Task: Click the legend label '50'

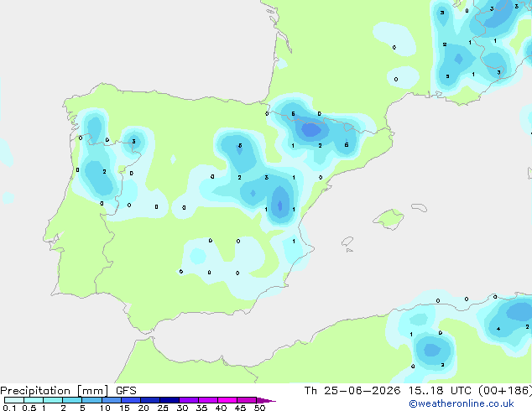Action: pyautogui.click(x=259, y=408)
